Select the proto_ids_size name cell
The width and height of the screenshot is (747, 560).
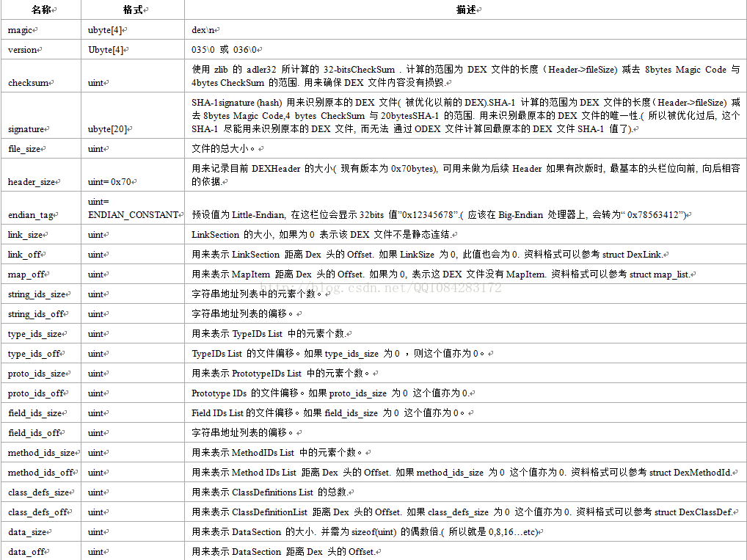coord(41,373)
